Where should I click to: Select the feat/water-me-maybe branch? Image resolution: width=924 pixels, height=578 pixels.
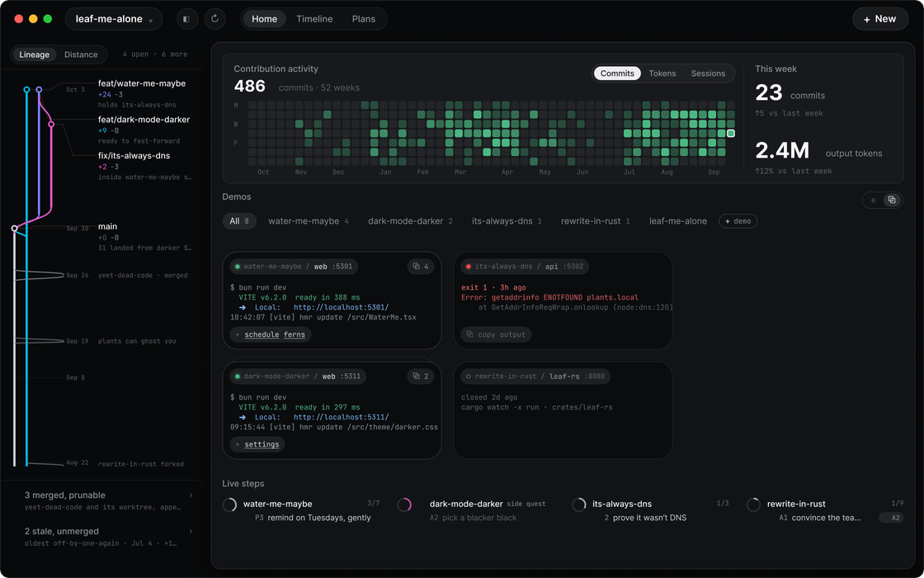click(x=141, y=83)
